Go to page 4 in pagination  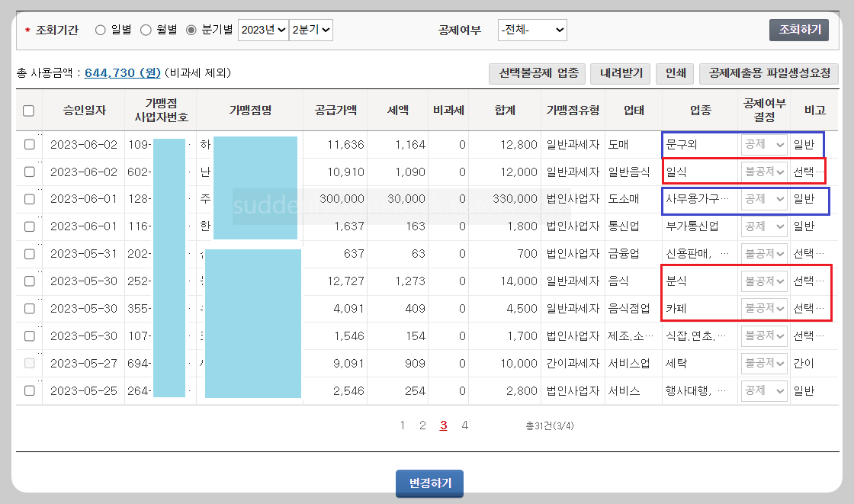(464, 425)
